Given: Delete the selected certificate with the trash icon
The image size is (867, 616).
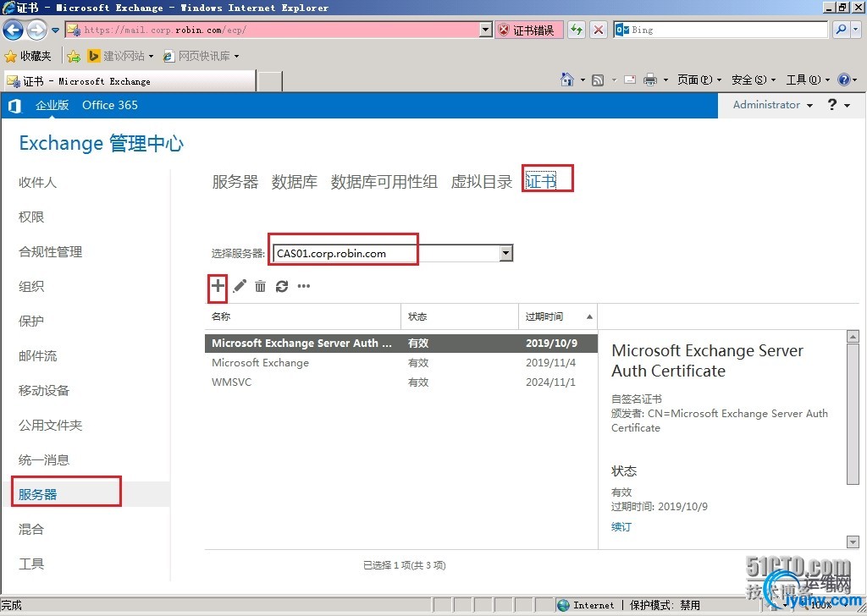Looking at the screenshot, I should pos(261,286).
